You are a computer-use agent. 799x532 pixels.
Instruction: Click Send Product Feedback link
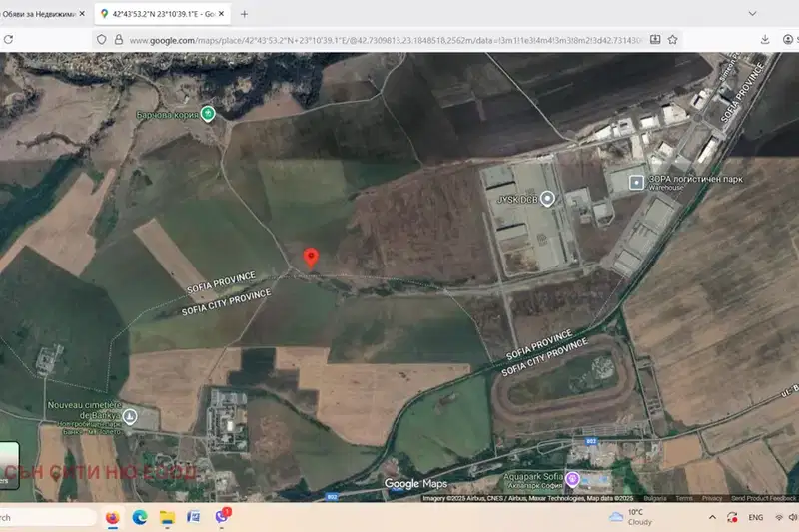(x=763, y=498)
